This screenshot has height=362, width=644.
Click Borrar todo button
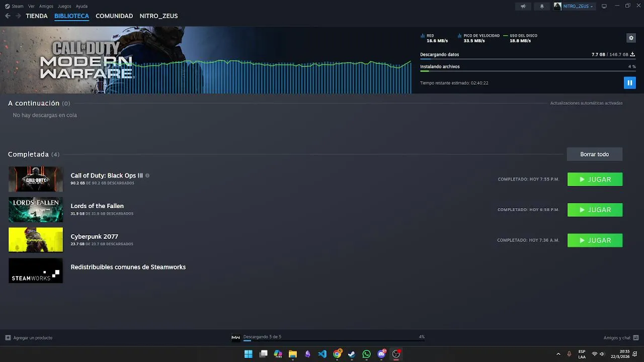click(x=594, y=154)
